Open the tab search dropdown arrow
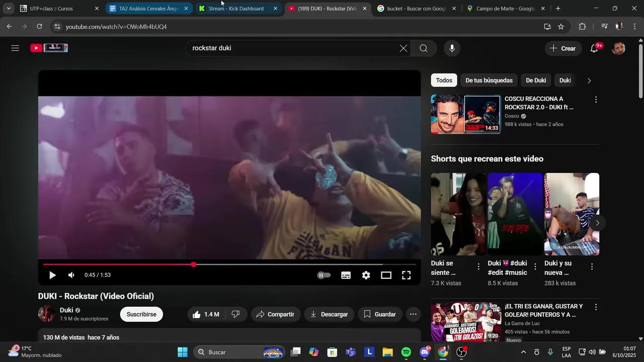 pyautogui.click(x=9, y=9)
